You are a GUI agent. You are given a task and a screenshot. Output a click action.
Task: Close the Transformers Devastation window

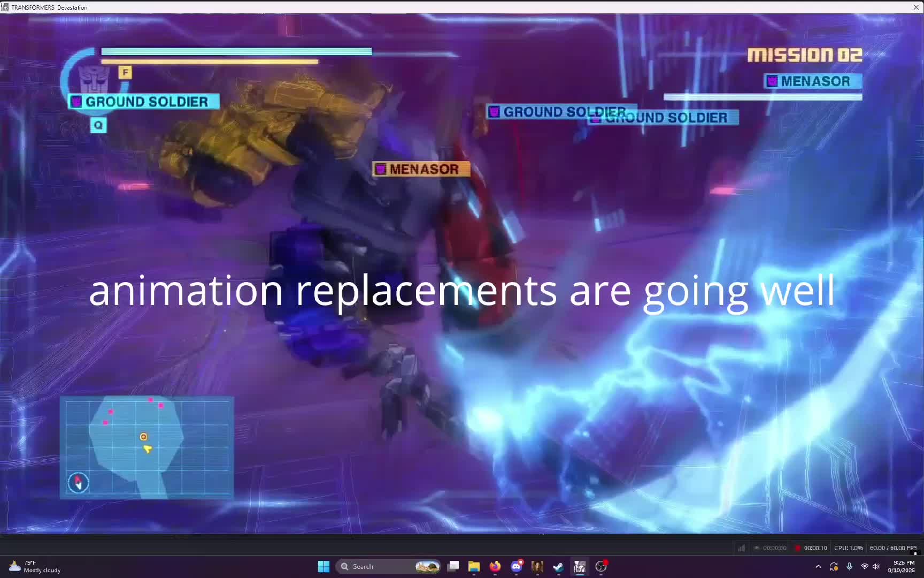916,7
